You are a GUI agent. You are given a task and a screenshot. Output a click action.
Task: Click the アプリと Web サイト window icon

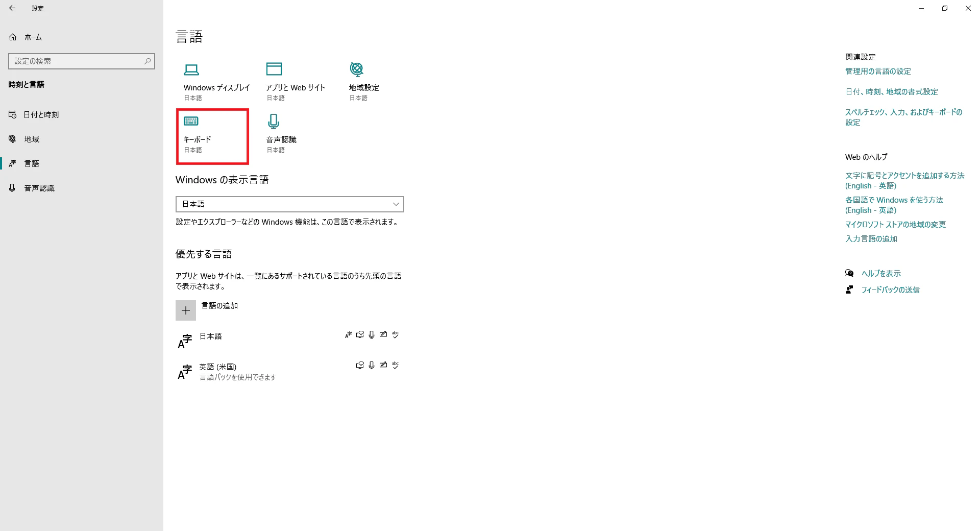(x=274, y=68)
